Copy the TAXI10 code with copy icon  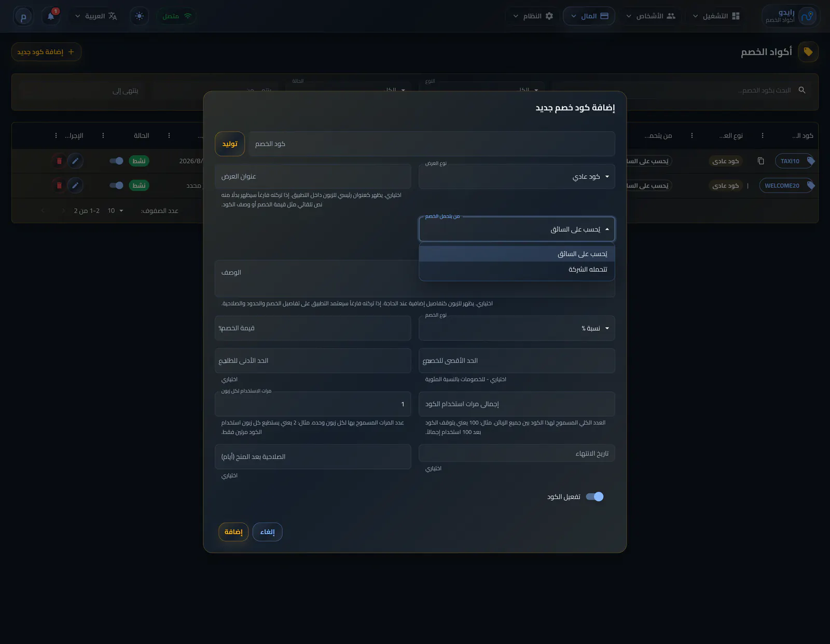[x=760, y=161]
